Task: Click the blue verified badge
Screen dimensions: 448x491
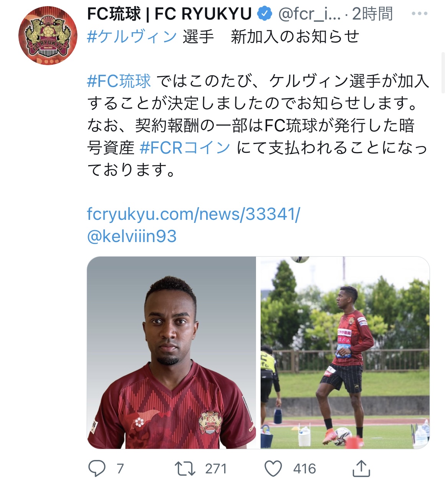Action: coord(264,14)
